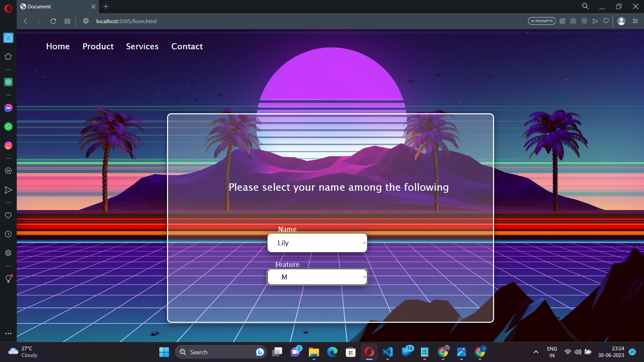Open Instagram from the Opera sidebar
644x362 pixels.
click(x=8, y=145)
